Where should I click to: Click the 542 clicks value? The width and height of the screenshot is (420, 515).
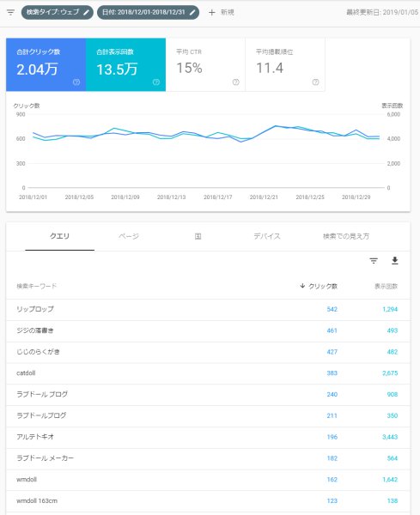click(x=332, y=309)
